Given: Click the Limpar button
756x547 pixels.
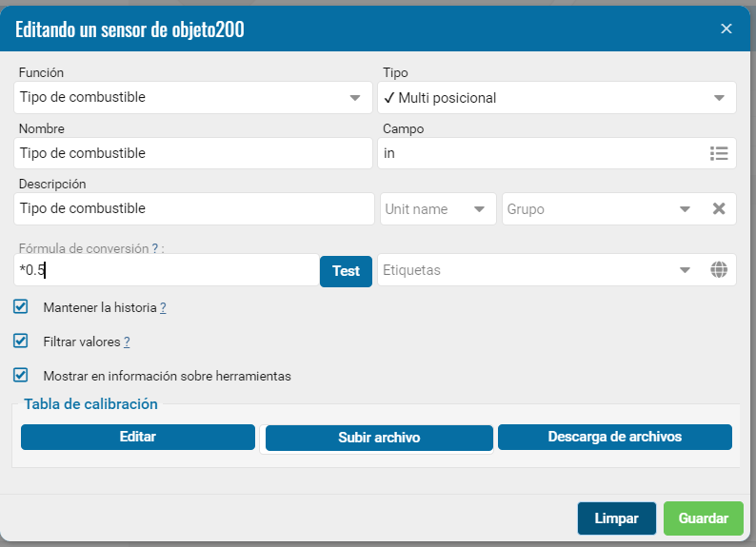Looking at the screenshot, I should pos(617,518).
